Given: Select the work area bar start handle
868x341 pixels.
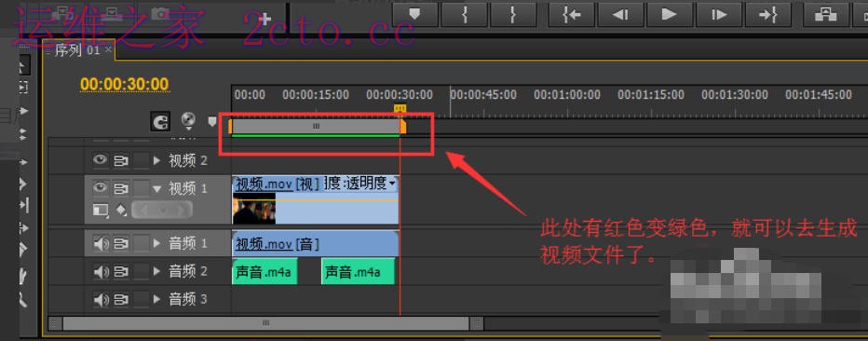Looking at the screenshot, I should (230, 126).
